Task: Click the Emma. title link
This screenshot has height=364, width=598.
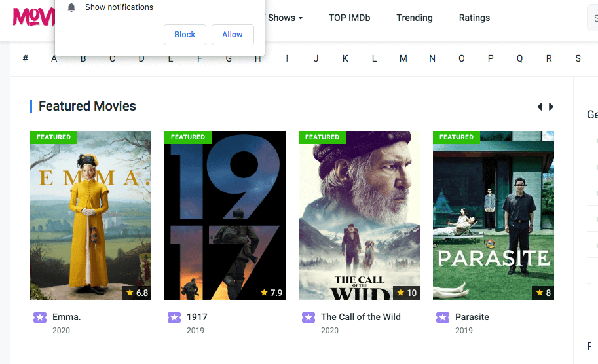Action: (x=66, y=317)
